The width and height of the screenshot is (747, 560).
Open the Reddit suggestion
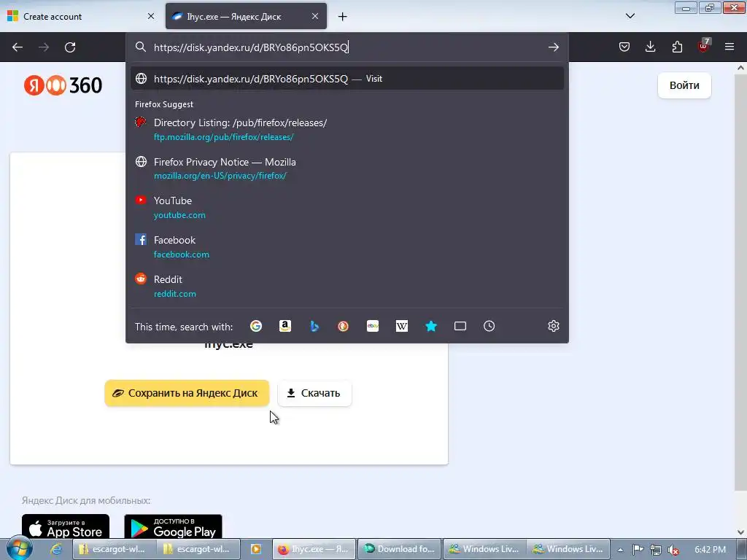[x=347, y=286]
